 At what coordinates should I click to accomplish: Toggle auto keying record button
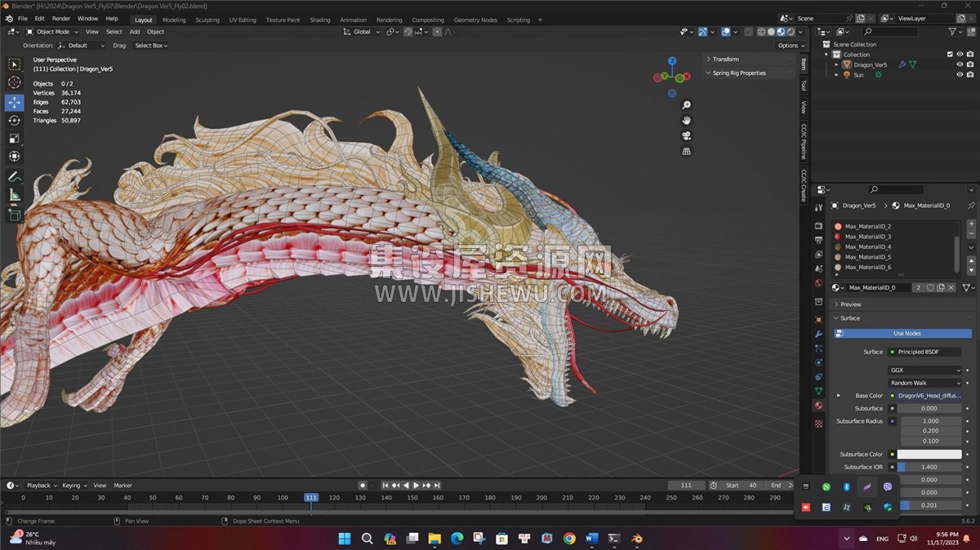(x=363, y=486)
